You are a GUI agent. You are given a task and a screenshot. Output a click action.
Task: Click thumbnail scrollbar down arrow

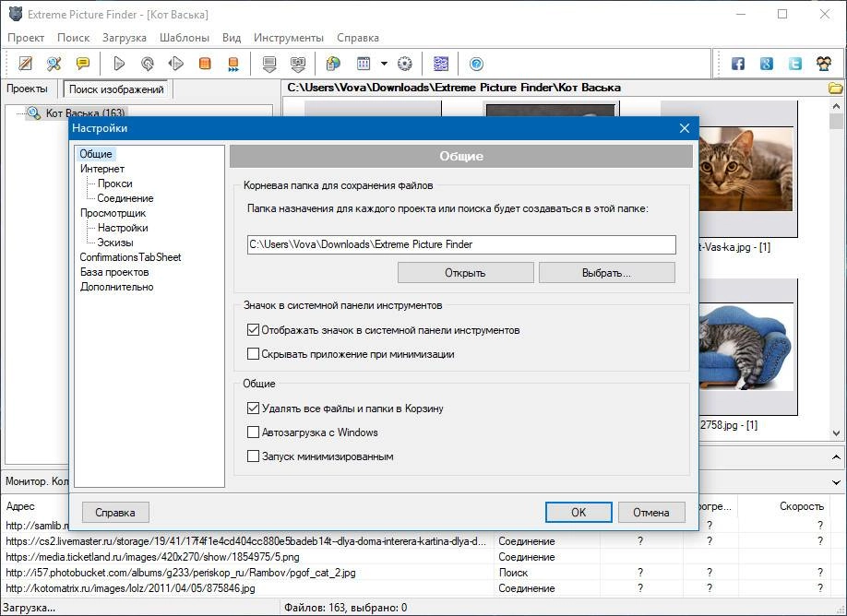pyautogui.click(x=836, y=433)
